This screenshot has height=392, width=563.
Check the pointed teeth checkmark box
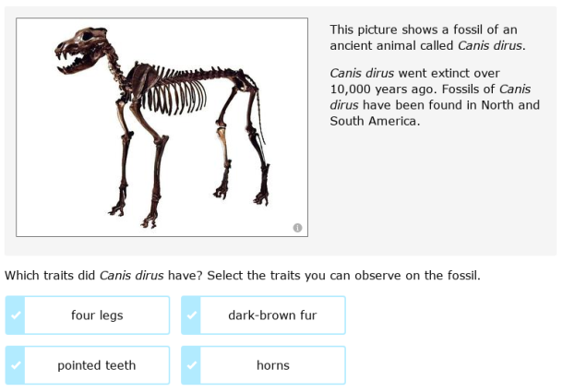click(x=15, y=365)
